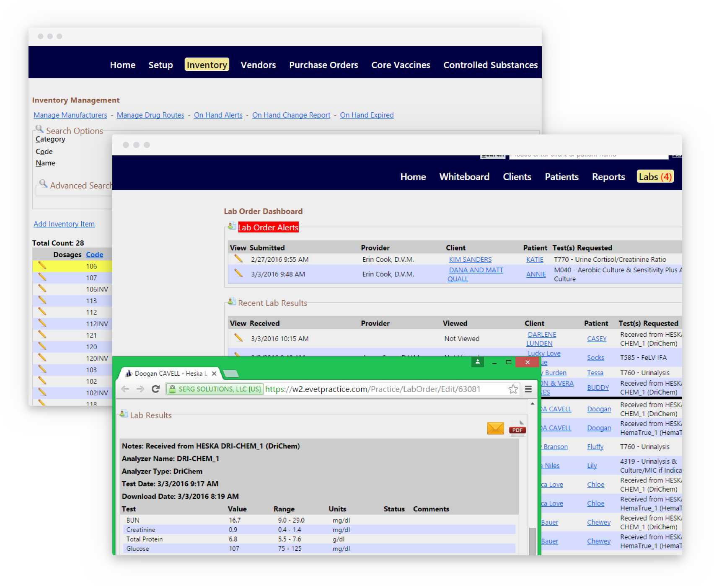
Task: Open the Add Inventory Item link
Action: (x=64, y=224)
